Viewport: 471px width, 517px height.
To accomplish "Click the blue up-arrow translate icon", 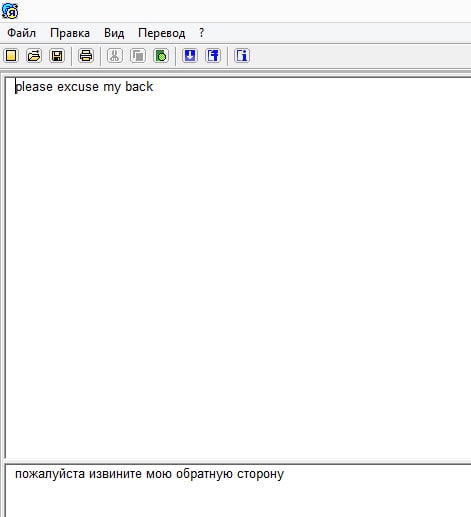I will 213,56.
